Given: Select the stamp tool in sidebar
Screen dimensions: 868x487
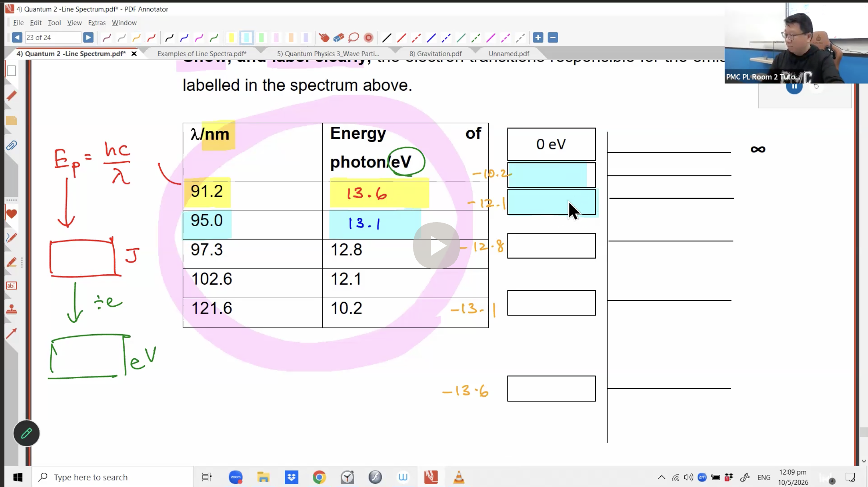Looking at the screenshot, I should 11,310.
